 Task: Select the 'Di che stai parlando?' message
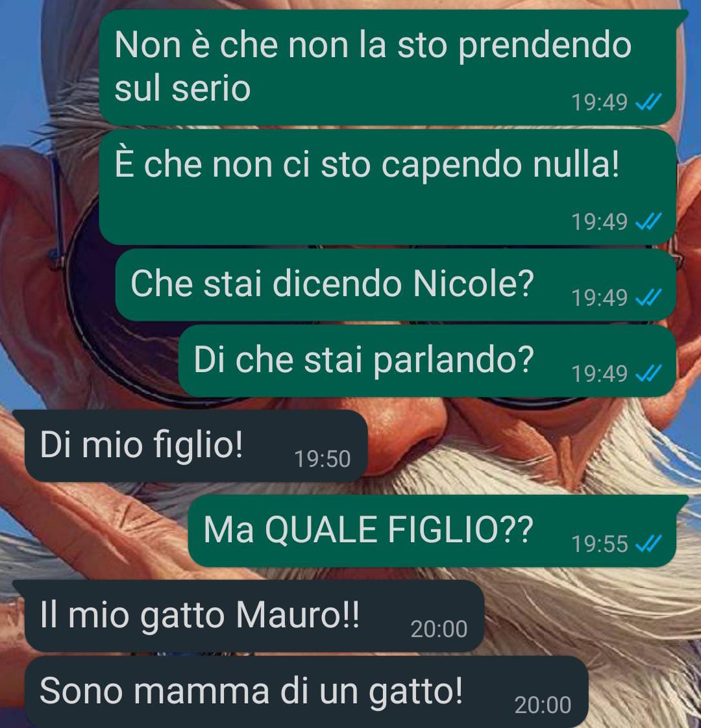427,360
